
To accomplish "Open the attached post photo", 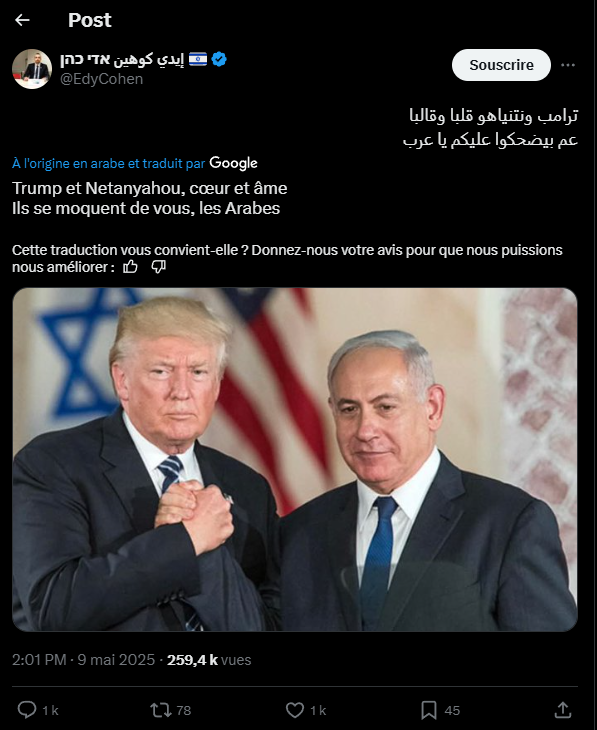I will [x=295, y=460].
